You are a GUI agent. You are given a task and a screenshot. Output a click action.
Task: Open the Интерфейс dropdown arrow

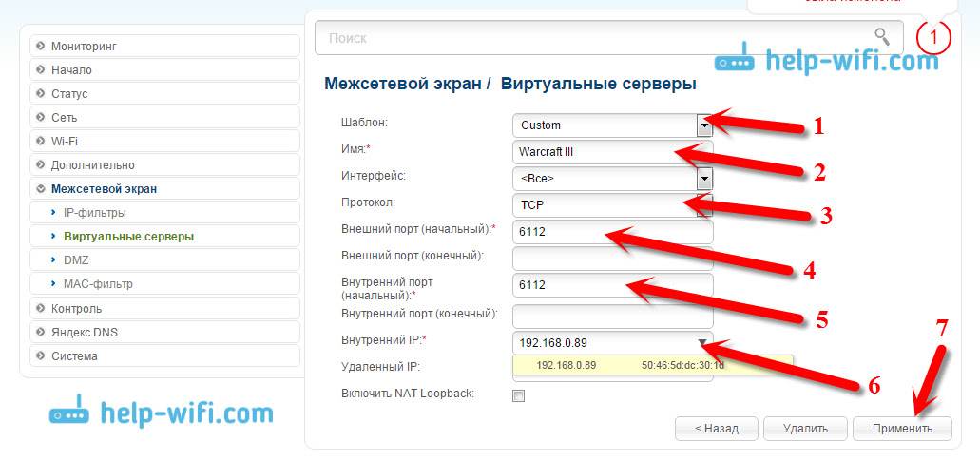pyautogui.click(x=705, y=179)
